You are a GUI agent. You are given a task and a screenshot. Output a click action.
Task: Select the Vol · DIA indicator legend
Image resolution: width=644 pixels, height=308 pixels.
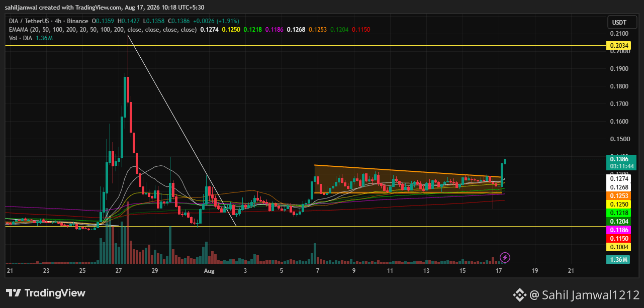click(x=20, y=38)
